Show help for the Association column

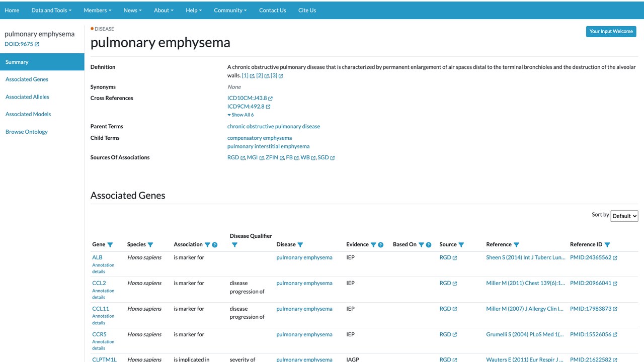pyautogui.click(x=215, y=245)
